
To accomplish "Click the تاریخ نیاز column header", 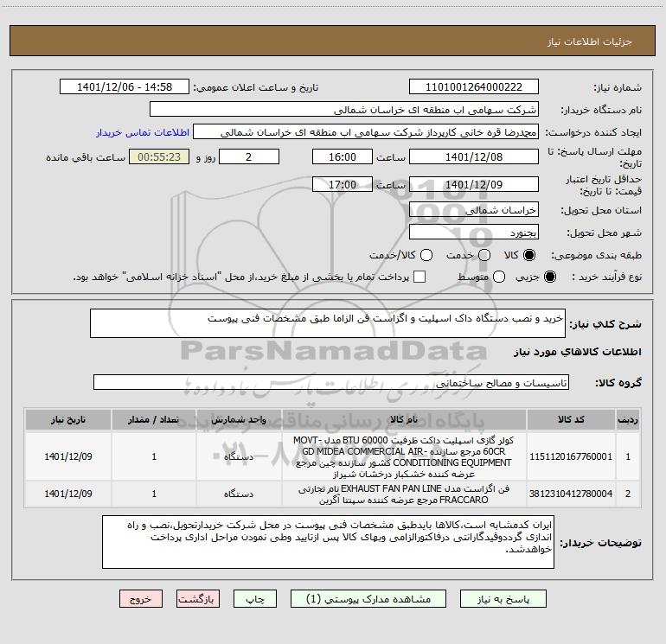I will click(x=68, y=419).
